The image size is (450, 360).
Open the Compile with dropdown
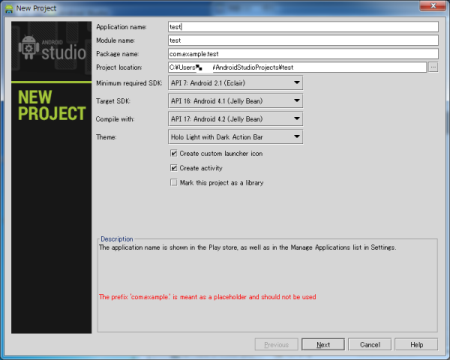tap(236, 119)
